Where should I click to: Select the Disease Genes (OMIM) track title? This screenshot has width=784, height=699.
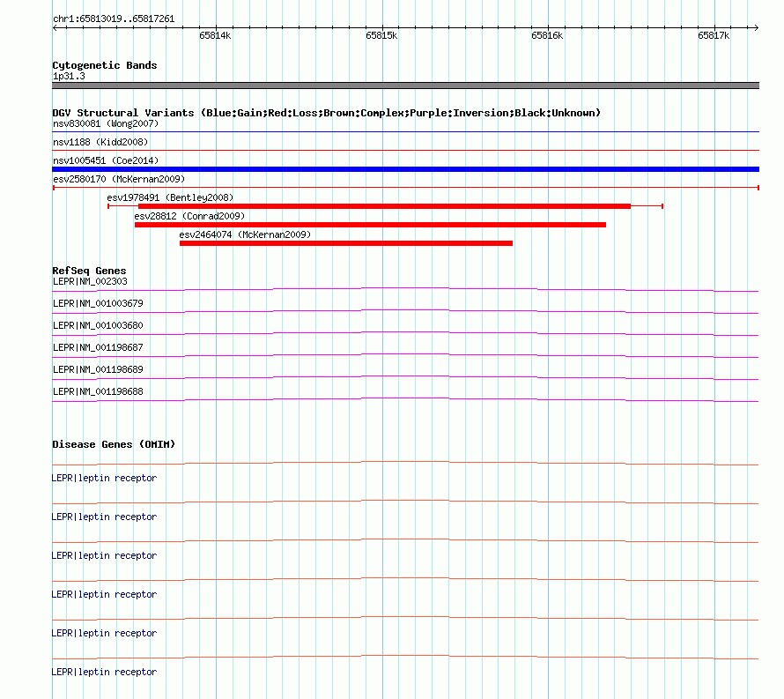114,444
